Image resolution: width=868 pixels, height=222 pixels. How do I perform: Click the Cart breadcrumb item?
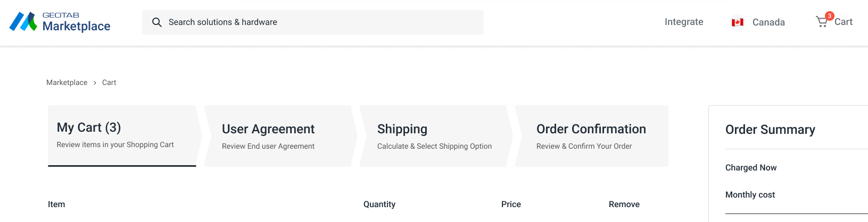pos(109,82)
